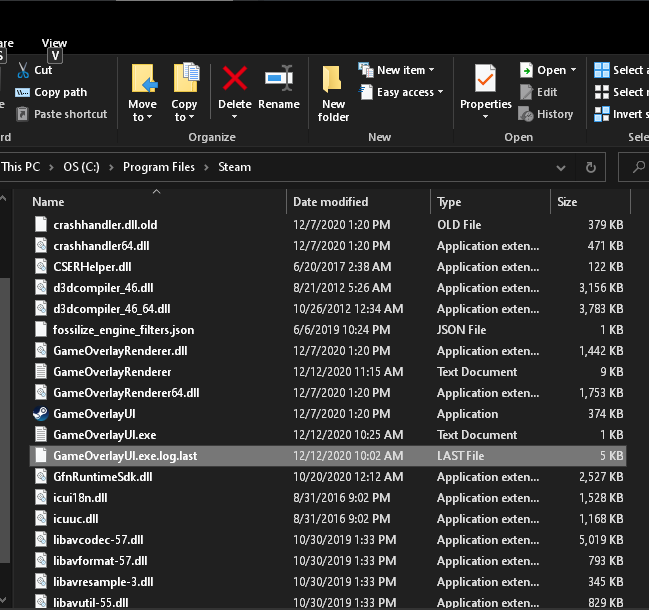Image resolution: width=649 pixels, height=610 pixels.
Task: Navigate to Program Files breadcrumb
Action: (159, 167)
